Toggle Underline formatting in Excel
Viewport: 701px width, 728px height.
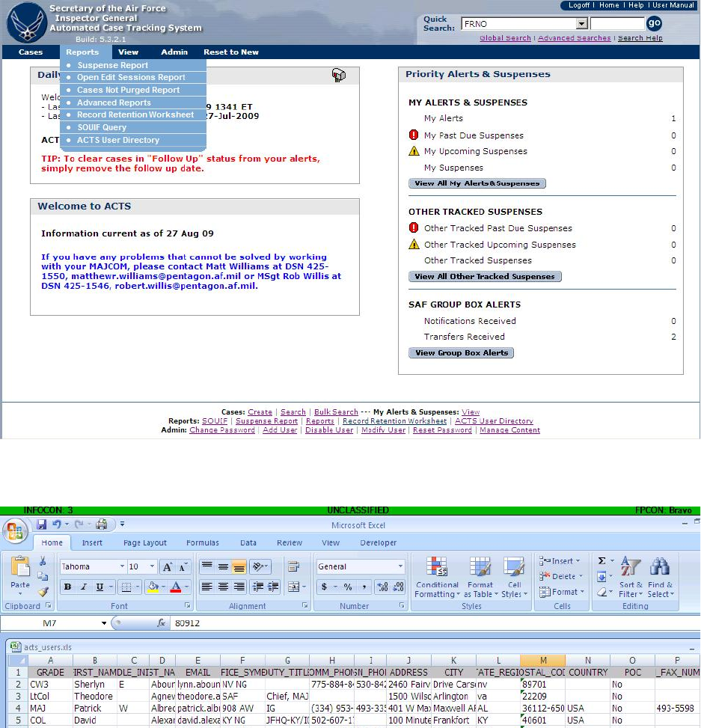100,587
